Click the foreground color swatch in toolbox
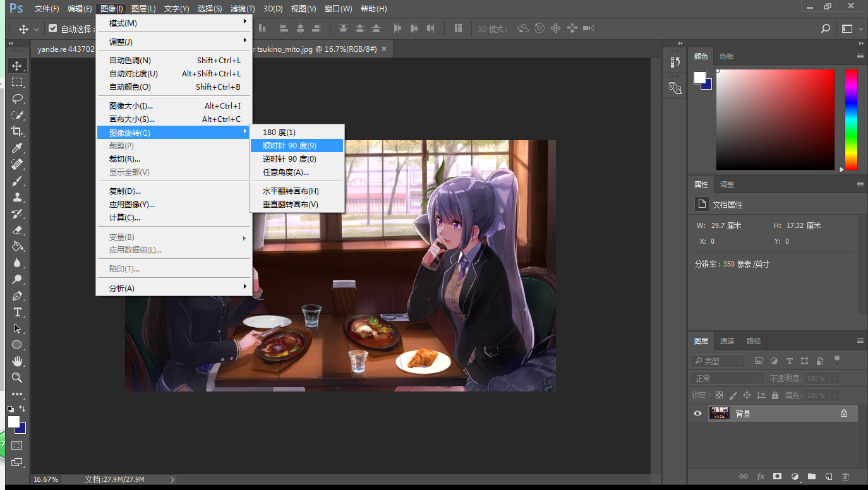The height and width of the screenshot is (490, 868). click(x=13, y=421)
